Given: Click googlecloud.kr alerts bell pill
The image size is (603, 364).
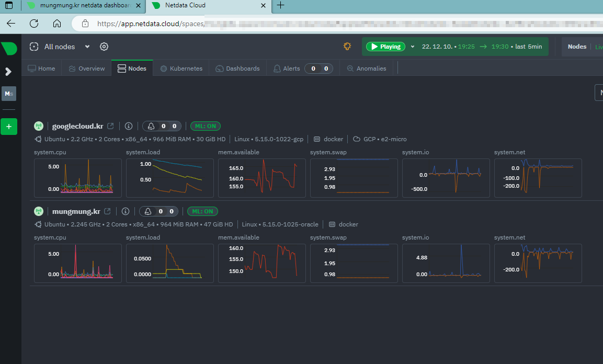Looking at the screenshot, I should tap(162, 126).
